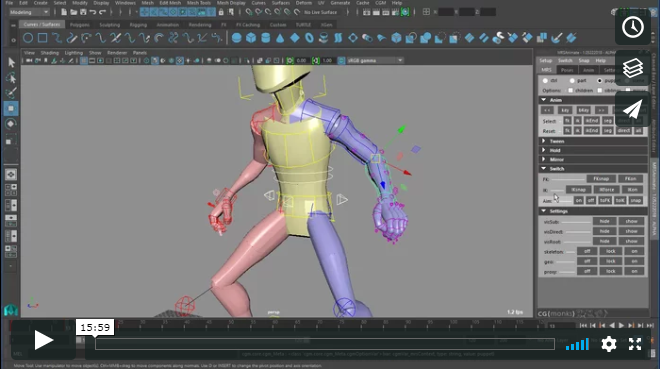Image resolution: width=660 pixels, height=369 pixels.
Task: Turn proxy on
Action: coord(634,271)
